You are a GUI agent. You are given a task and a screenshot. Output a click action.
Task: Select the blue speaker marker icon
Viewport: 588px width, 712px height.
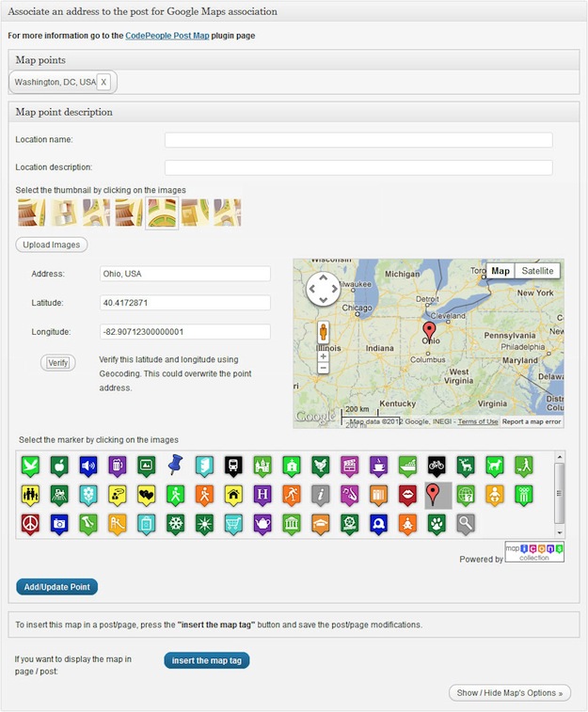coord(87,464)
